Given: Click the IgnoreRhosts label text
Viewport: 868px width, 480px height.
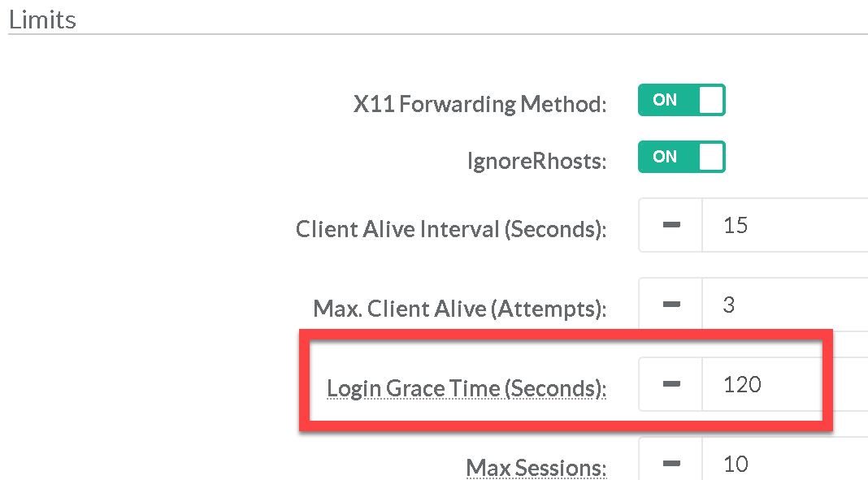Looking at the screenshot, I should click(x=536, y=162).
